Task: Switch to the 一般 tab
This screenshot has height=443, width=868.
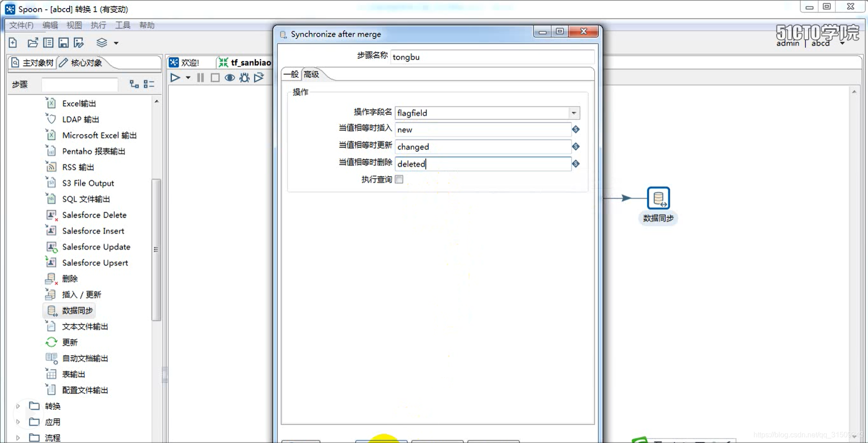Action: click(291, 74)
